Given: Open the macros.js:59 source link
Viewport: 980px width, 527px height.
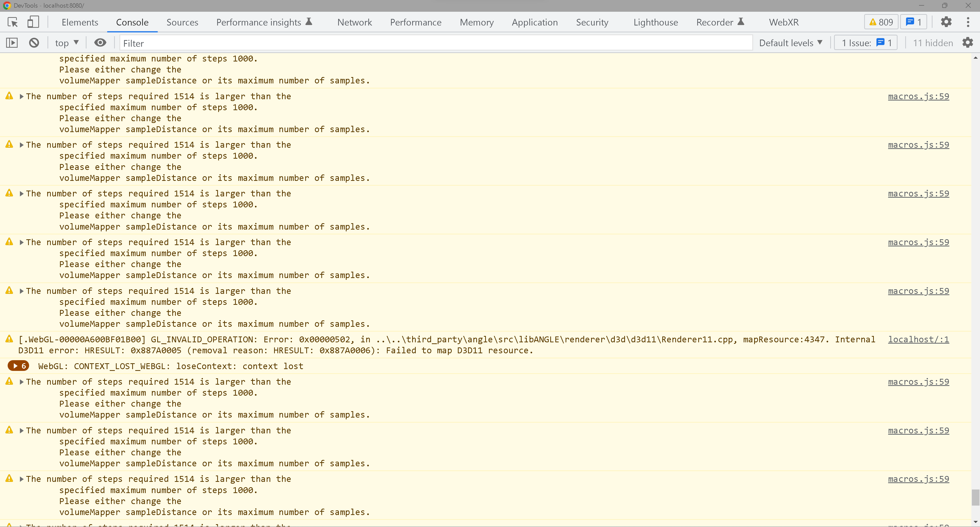Looking at the screenshot, I should click(918, 96).
